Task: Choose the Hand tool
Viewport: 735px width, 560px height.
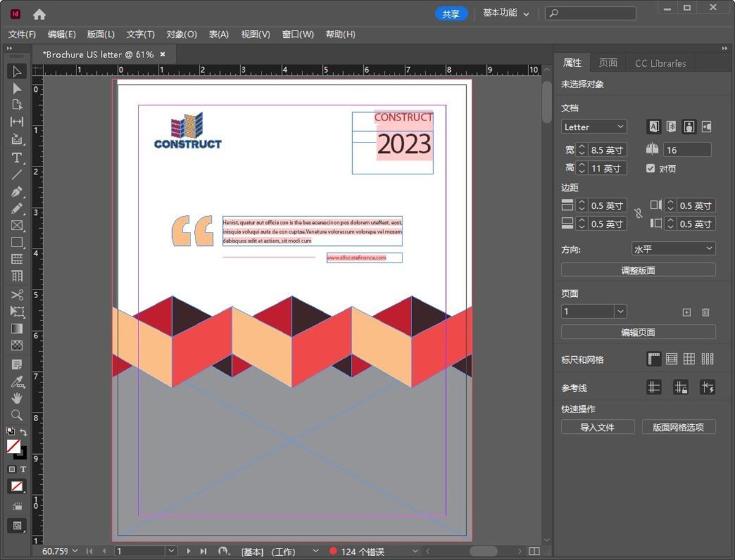Action: (x=17, y=398)
